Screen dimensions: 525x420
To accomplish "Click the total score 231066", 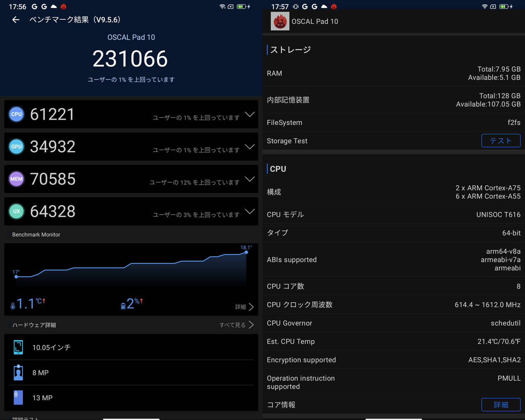I will pos(130,59).
